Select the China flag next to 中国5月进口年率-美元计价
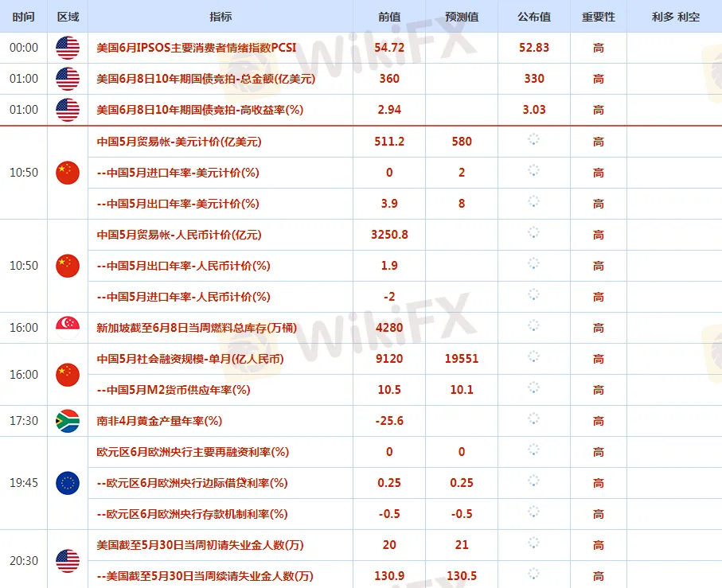The width and height of the screenshot is (722, 588). (x=68, y=173)
